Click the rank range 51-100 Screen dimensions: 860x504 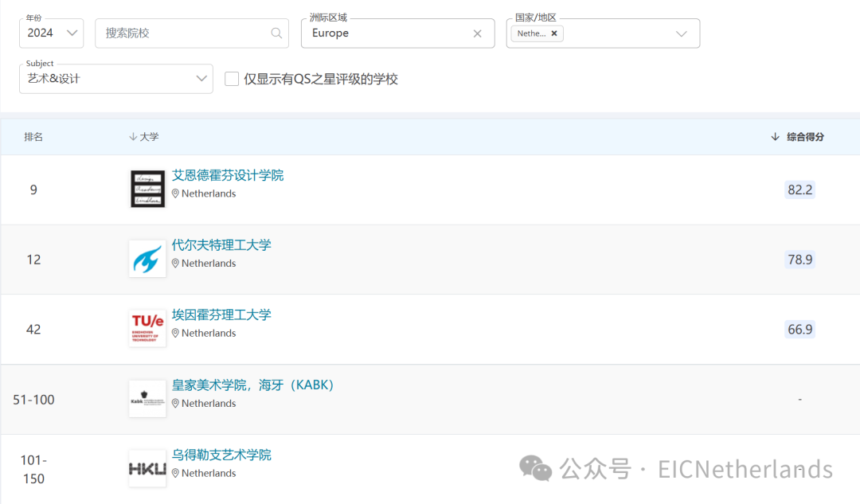pos(33,400)
